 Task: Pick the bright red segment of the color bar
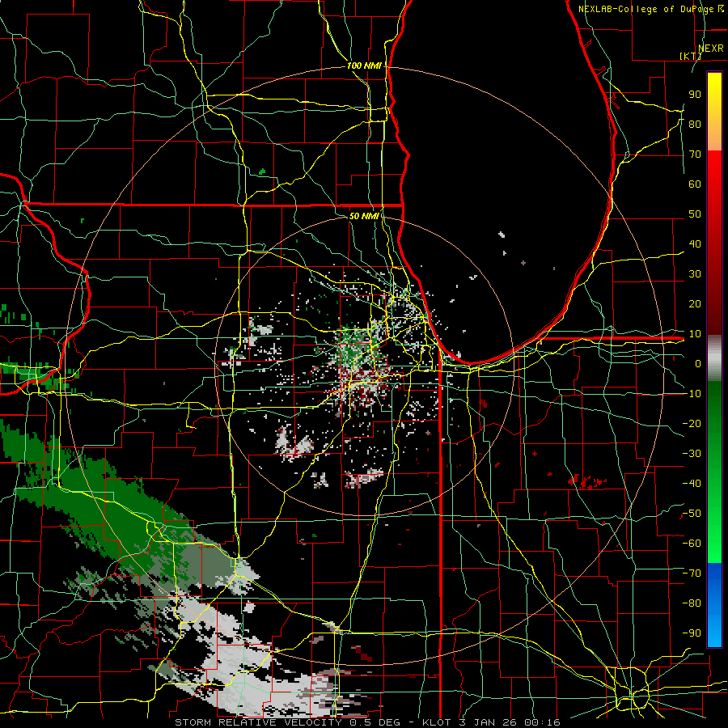714,178
